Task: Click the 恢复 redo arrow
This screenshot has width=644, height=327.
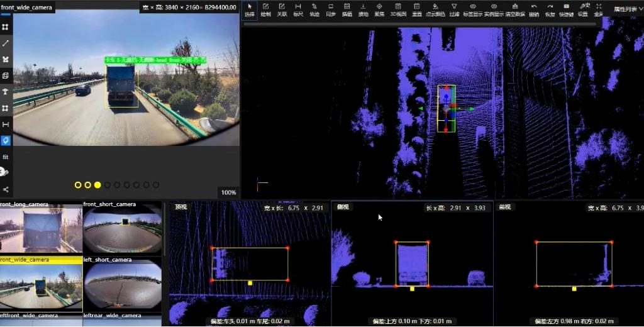Action: click(550, 10)
